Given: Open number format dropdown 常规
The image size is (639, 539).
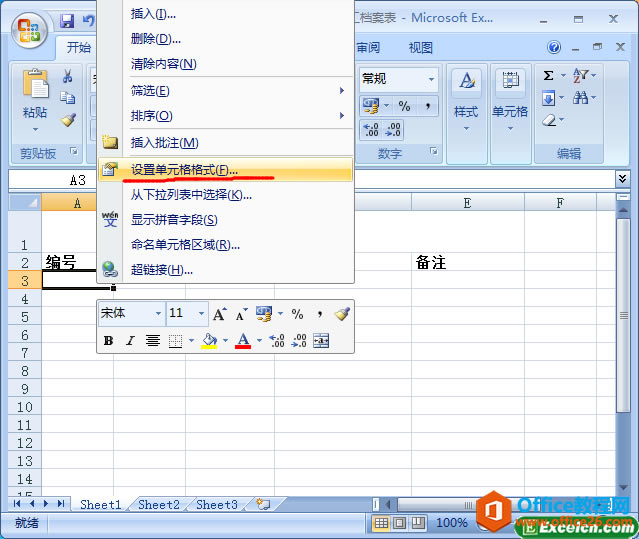Looking at the screenshot, I should point(431,79).
